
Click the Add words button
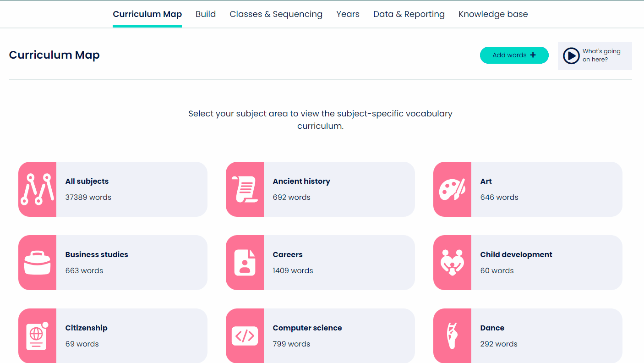click(x=514, y=55)
